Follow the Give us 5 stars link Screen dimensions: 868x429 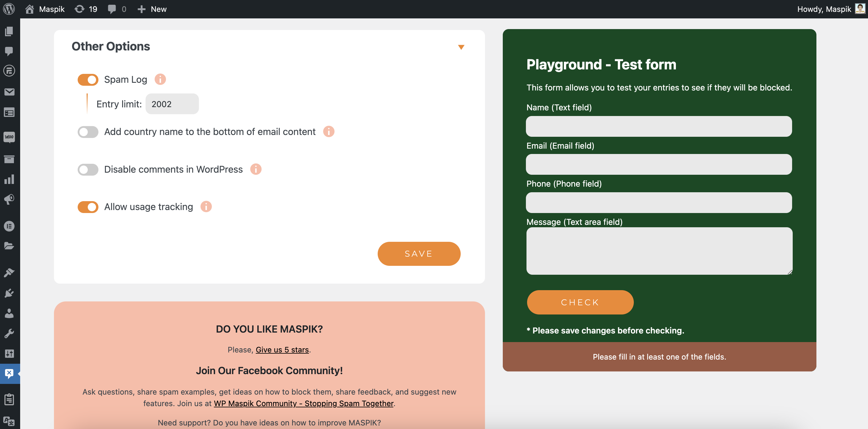282,350
